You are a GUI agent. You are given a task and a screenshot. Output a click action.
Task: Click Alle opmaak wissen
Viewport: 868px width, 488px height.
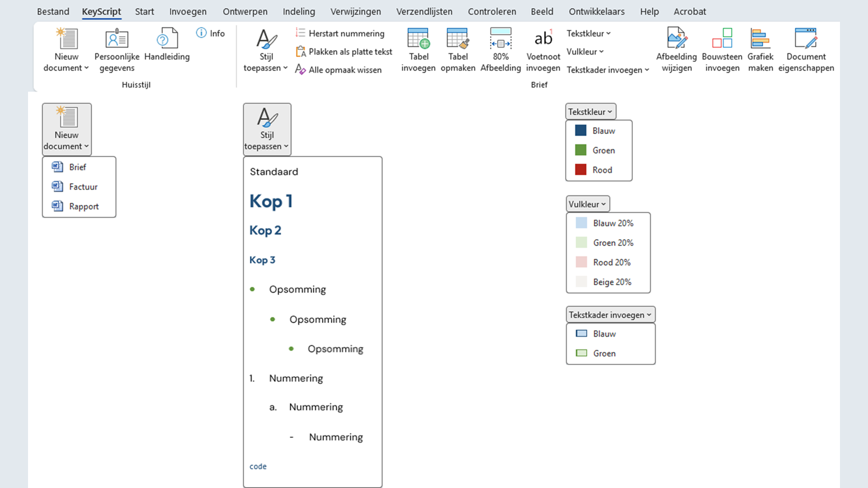339,70
